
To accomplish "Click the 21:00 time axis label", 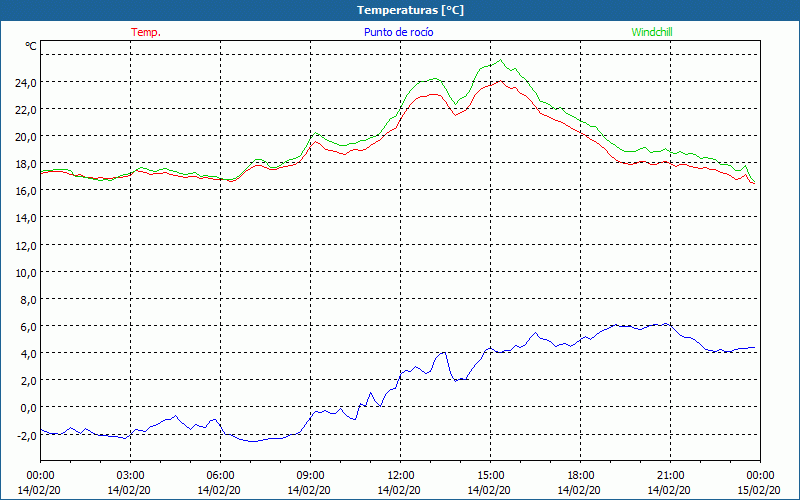I will [x=670, y=476].
